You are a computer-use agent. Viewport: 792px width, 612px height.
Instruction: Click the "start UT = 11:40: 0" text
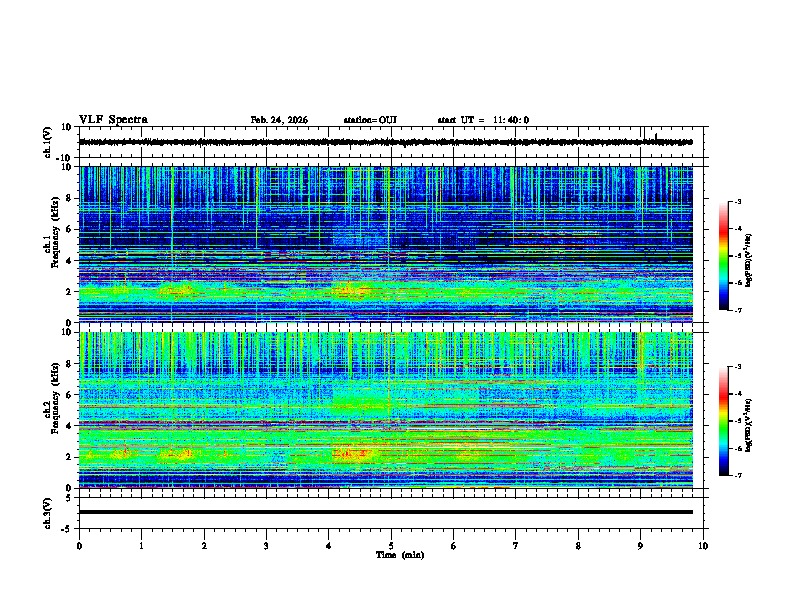(483, 120)
